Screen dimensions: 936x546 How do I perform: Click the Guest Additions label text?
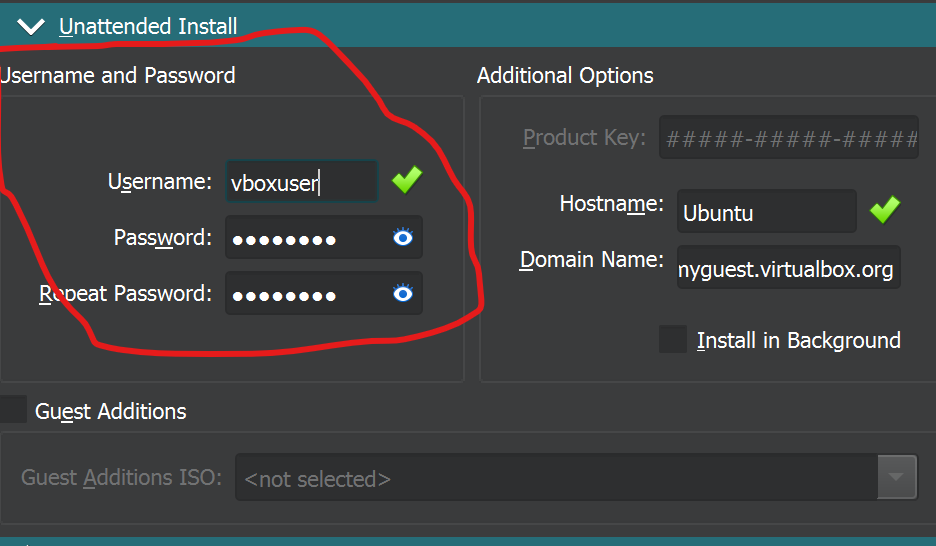[110, 411]
